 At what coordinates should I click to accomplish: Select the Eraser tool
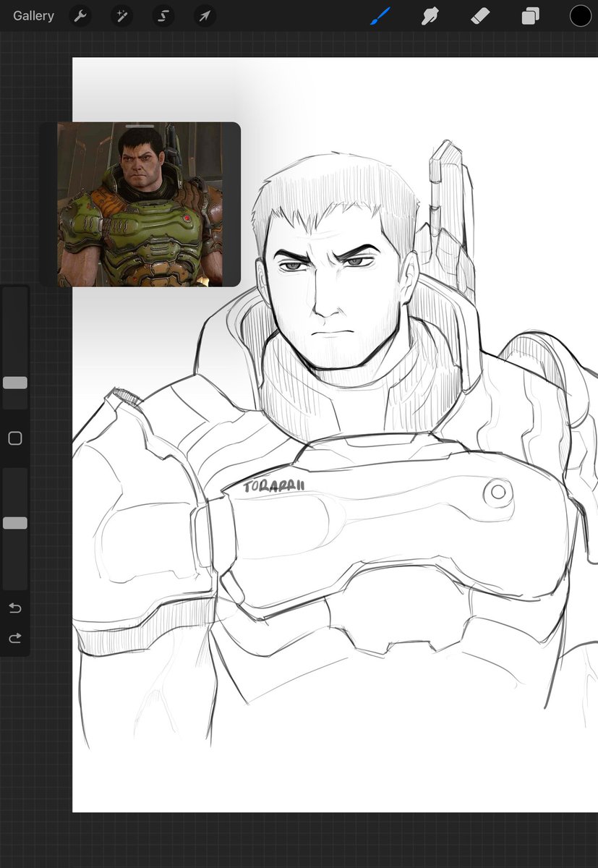click(481, 16)
